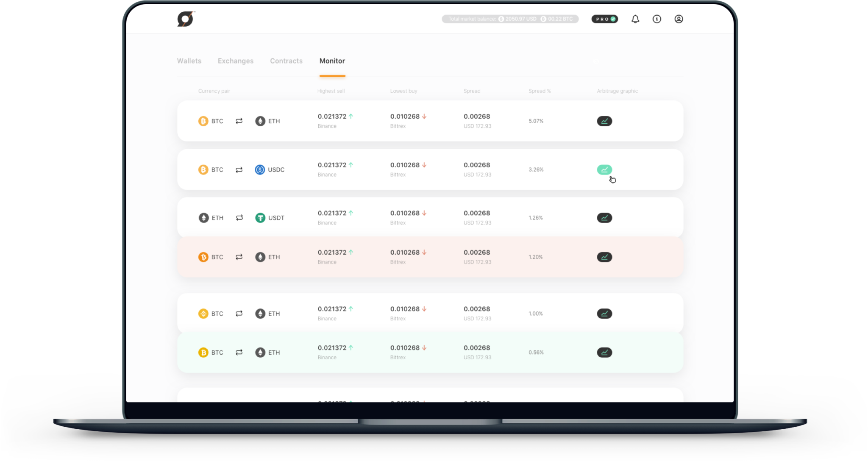Click USDC label in BTC/USDC row
868x461 pixels.
point(276,169)
